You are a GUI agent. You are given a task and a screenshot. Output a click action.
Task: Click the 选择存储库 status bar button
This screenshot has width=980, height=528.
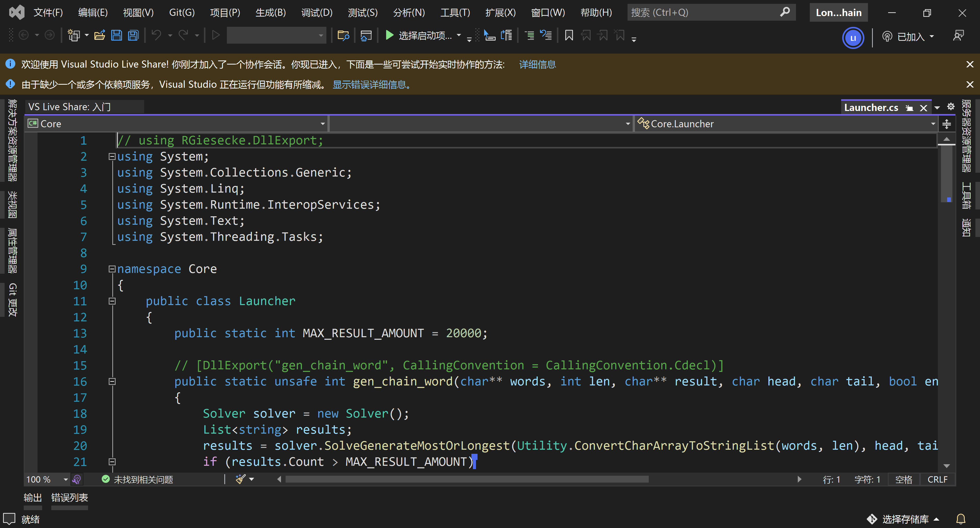coord(903,519)
